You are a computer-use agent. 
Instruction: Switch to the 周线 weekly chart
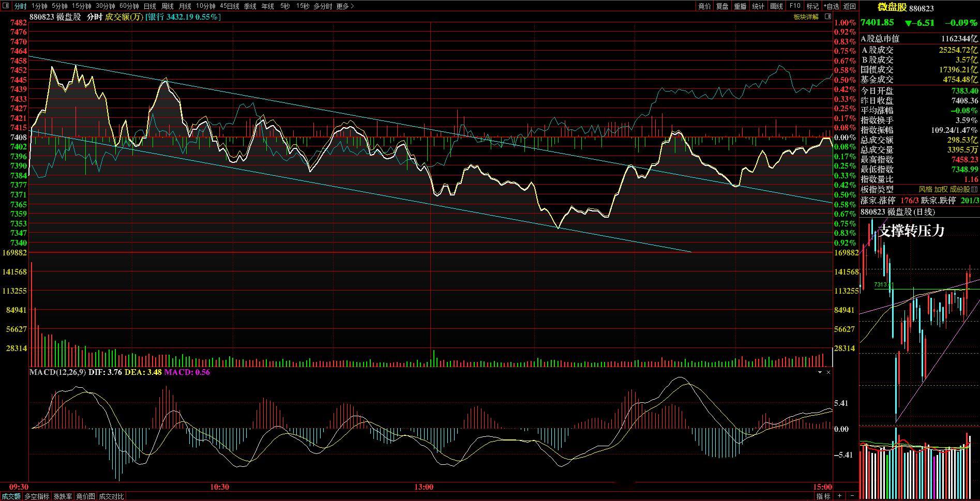pos(168,6)
